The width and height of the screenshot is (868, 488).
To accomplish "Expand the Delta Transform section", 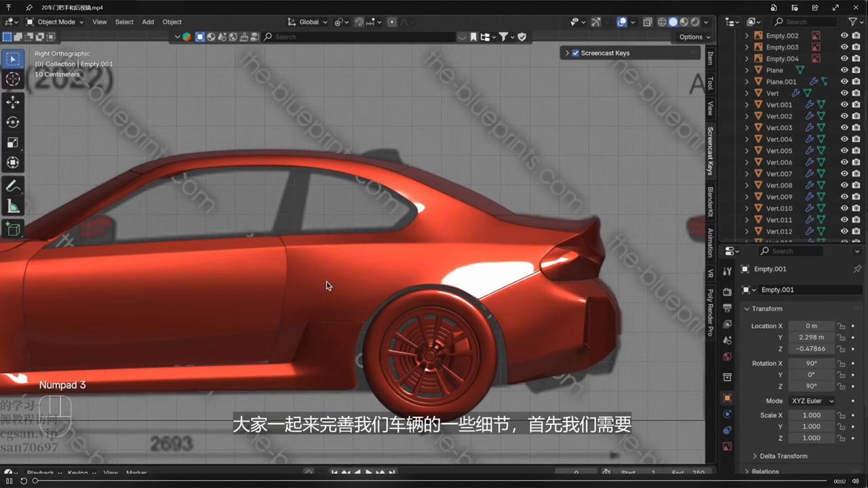I will [x=783, y=456].
